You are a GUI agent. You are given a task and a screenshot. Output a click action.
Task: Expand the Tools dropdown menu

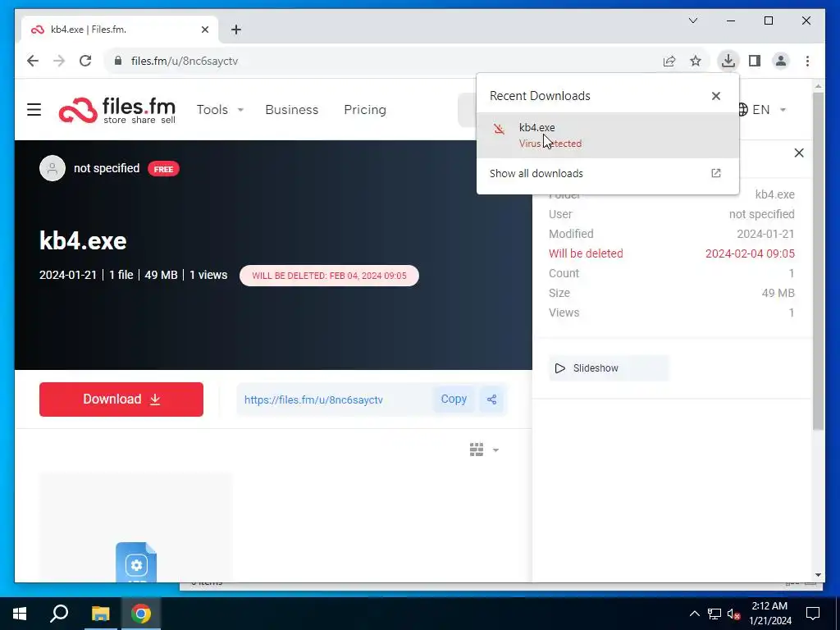220,110
